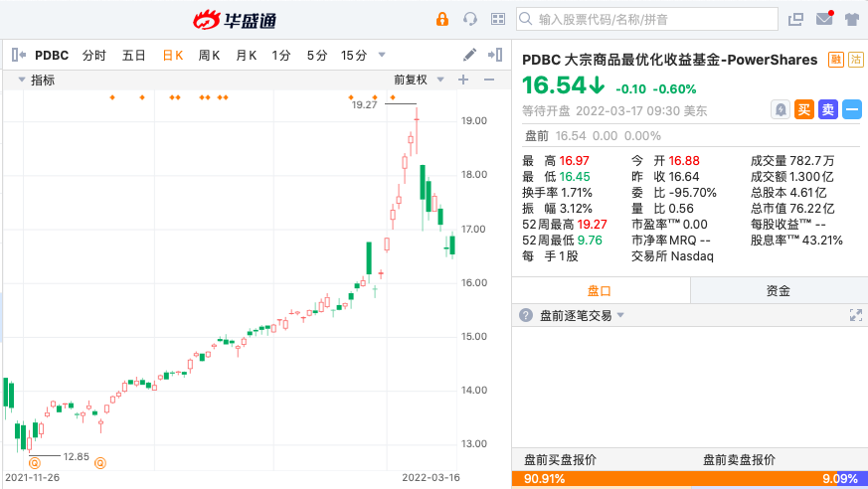Image resolution: width=868 pixels, height=489 pixels.
Task: Switch to 5分 chart interval
Action: 316,56
